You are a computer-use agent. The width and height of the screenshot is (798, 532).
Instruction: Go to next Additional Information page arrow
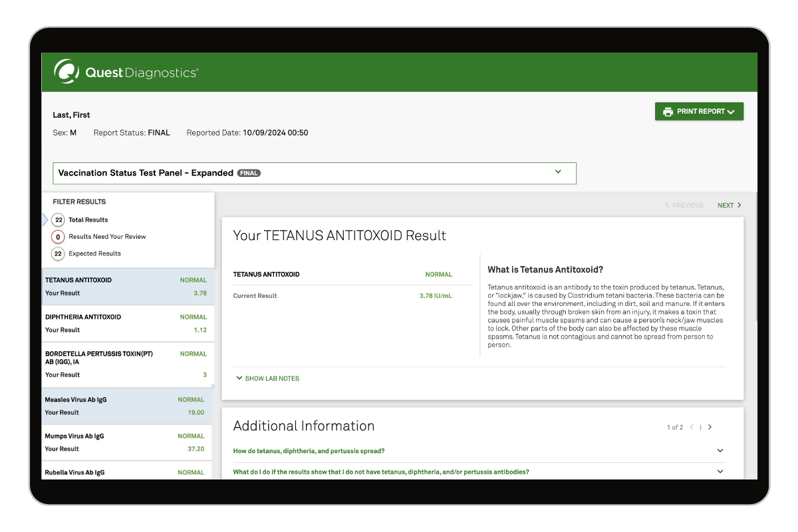710,427
